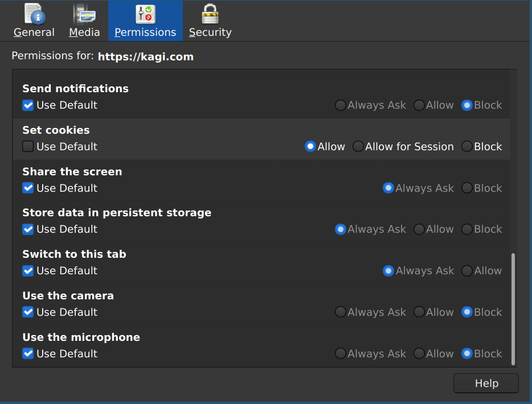The image size is (532, 404).
Task: Switch to the Media tab
Action: pyautogui.click(x=84, y=32)
